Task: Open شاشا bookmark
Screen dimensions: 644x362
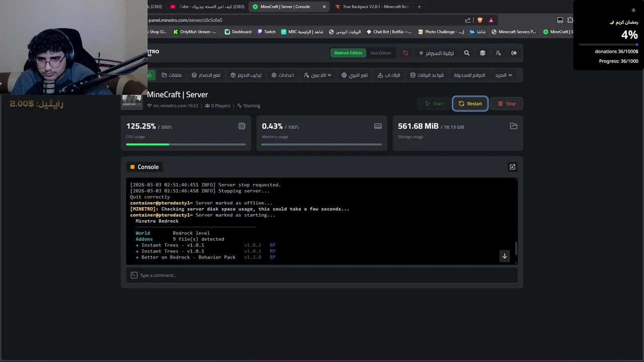Action: [x=477, y=32]
